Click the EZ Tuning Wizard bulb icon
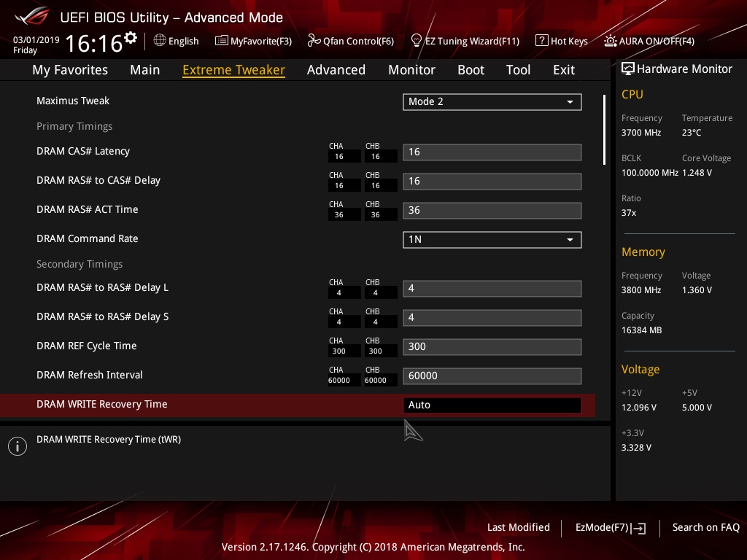This screenshot has height=560, width=747. [x=416, y=41]
